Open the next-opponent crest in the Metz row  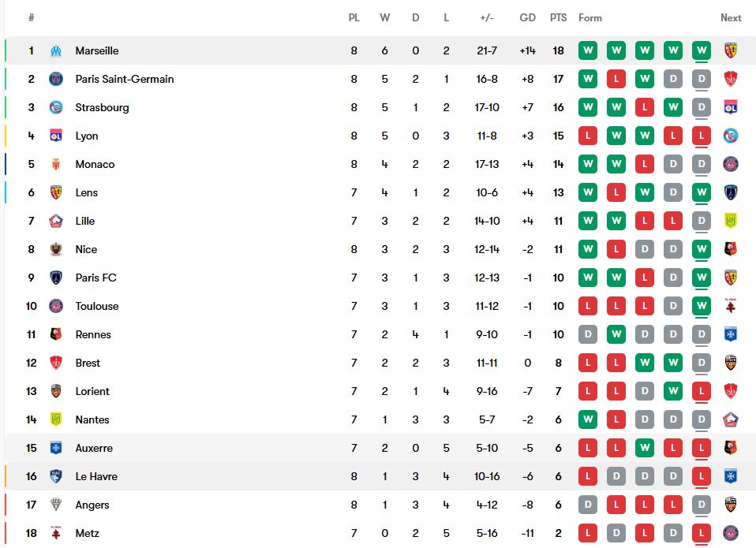731,533
